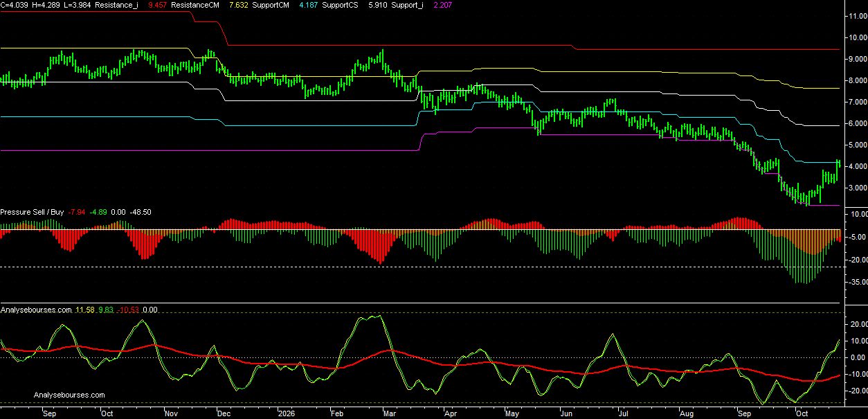This screenshot has height=419, width=868.
Task: Click the May label on time axis
Action: pyautogui.click(x=512, y=413)
